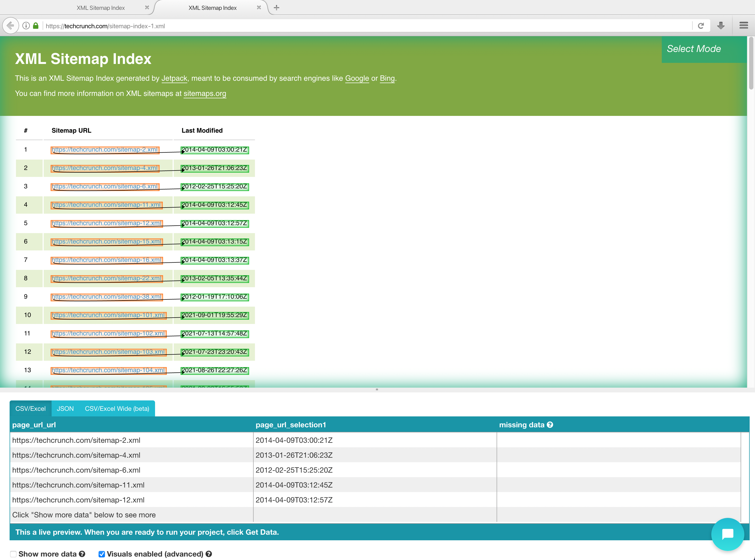Open the chat bubble support icon
The width and height of the screenshot is (755, 560).
[x=728, y=534]
